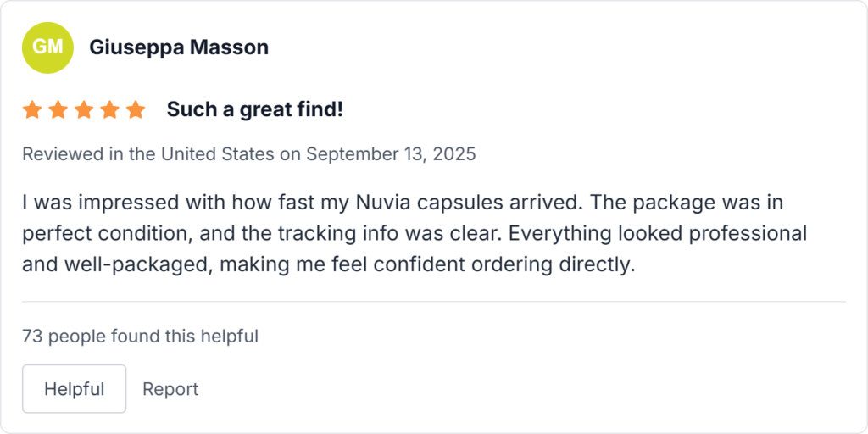Click the fourth rating star
The image size is (868, 434).
(x=109, y=110)
